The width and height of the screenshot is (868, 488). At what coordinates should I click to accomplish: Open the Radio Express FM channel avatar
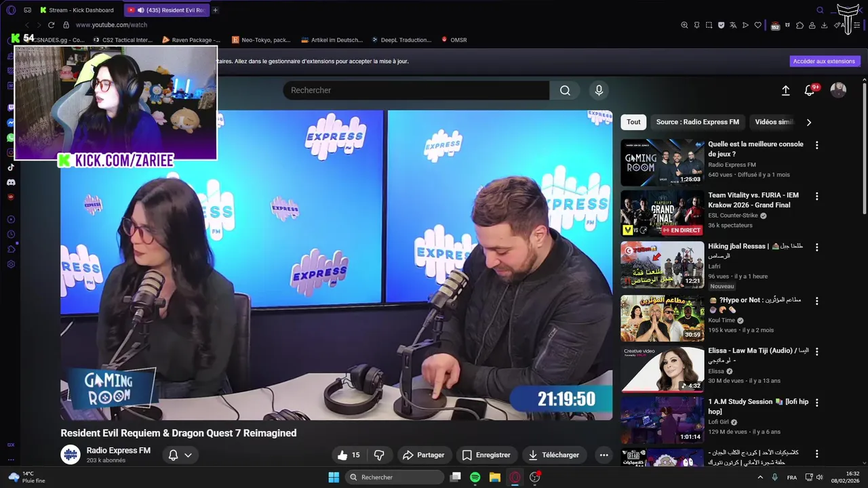(x=71, y=455)
